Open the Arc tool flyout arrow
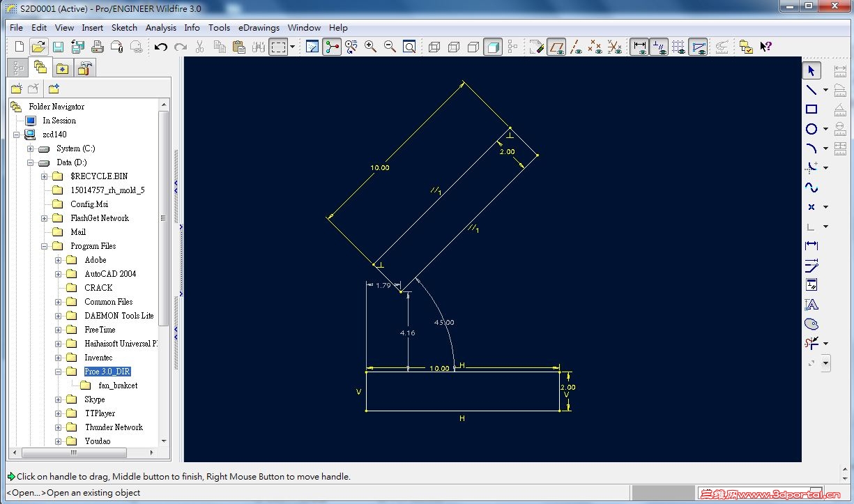The height and width of the screenshot is (504, 854). coord(826,148)
